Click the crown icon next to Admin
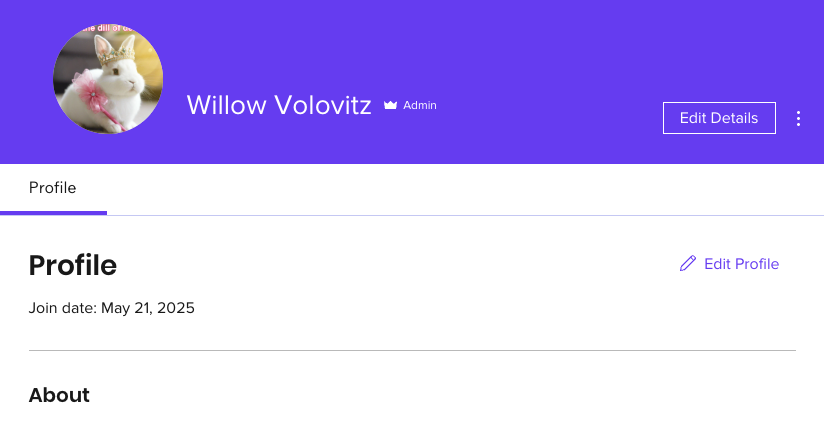The width and height of the screenshot is (824, 434). coord(391,105)
